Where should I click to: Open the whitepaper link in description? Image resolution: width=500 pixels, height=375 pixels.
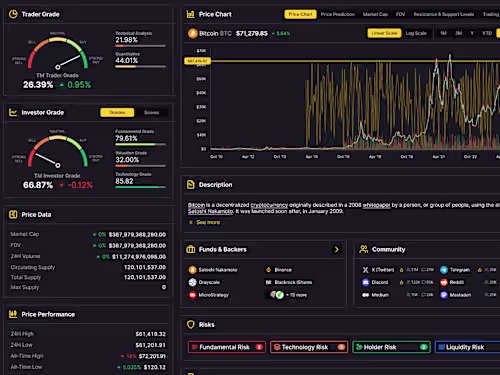376,205
